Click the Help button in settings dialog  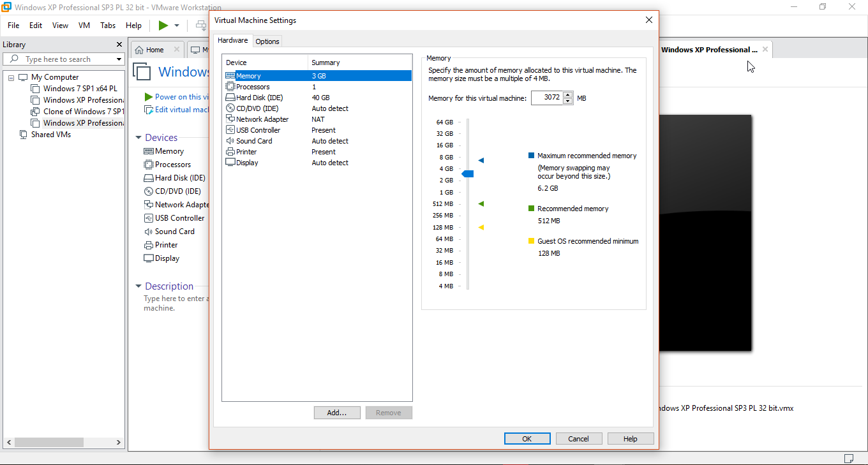click(631, 439)
